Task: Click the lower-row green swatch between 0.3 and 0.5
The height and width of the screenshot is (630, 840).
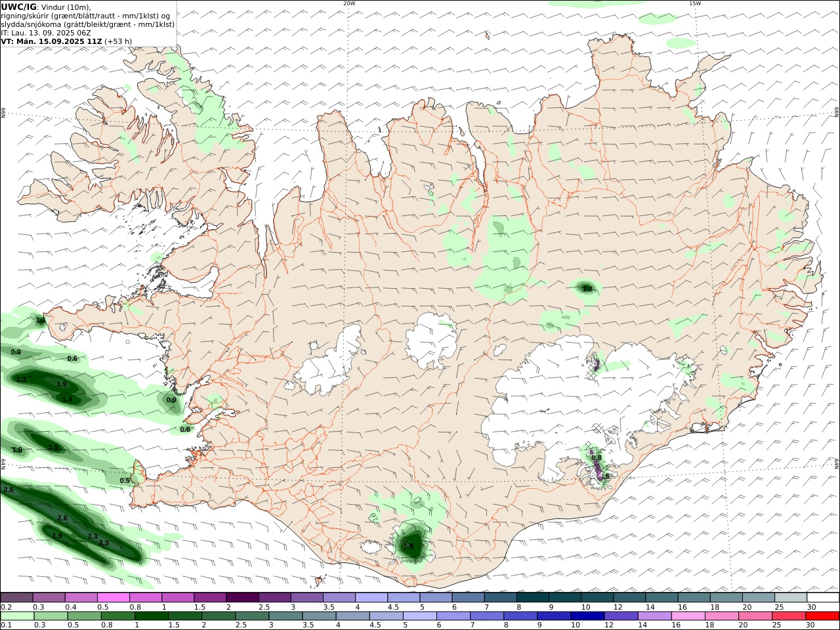Action: (51, 616)
